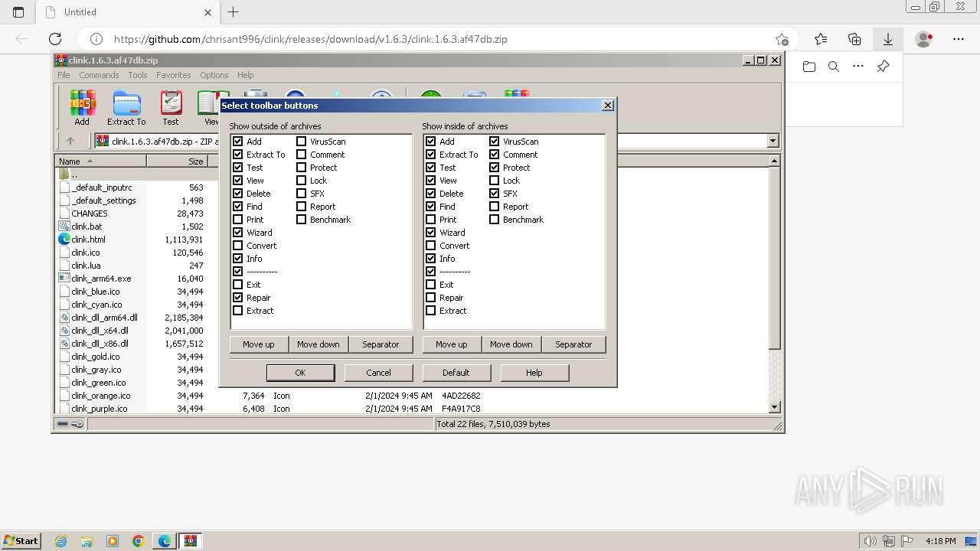Viewport: 980px width, 551px height.
Task: Open the WinRAR Help menu
Action: [245, 75]
